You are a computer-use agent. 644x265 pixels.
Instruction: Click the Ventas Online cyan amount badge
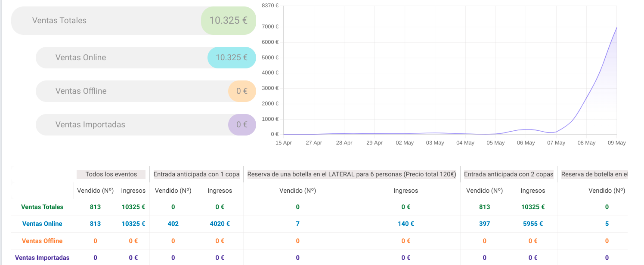coord(232,58)
